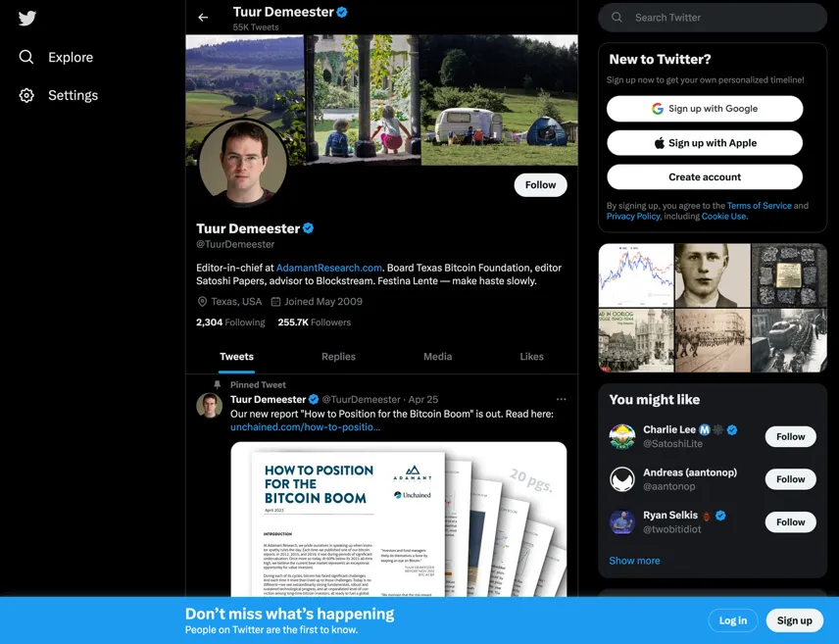This screenshot has width=839, height=644.
Task: Click the Texas, USA location text
Action: click(236, 301)
